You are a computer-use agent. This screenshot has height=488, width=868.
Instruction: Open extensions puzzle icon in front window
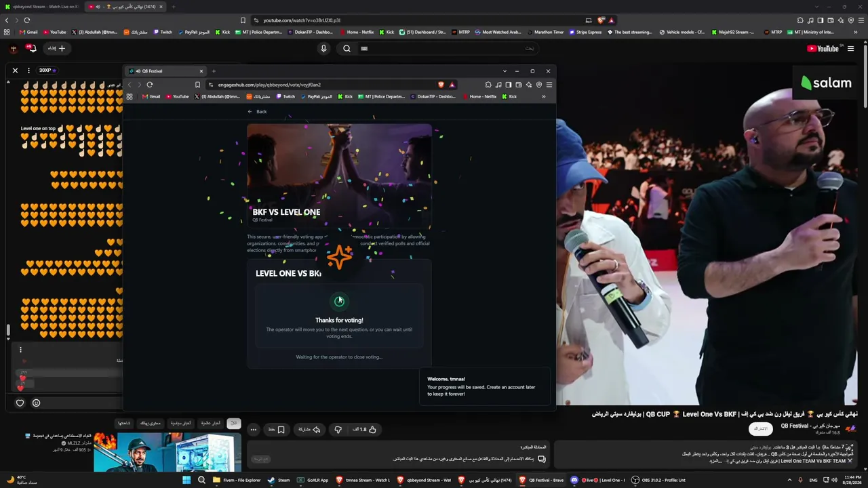click(x=488, y=85)
